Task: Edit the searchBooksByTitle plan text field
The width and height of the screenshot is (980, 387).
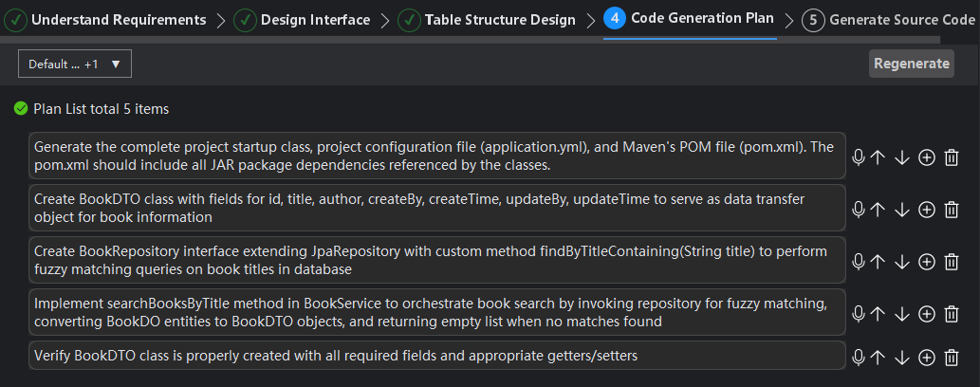Action: (x=436, y=313)
